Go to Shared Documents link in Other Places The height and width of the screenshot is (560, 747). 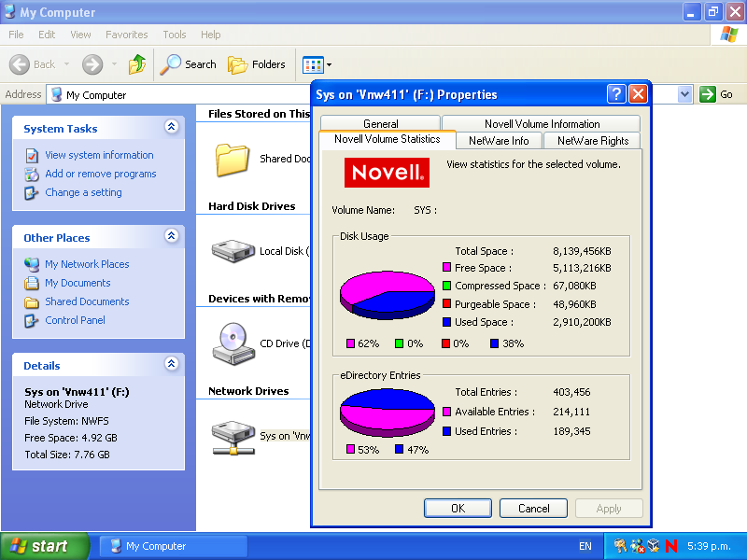(x=87, y=301)
